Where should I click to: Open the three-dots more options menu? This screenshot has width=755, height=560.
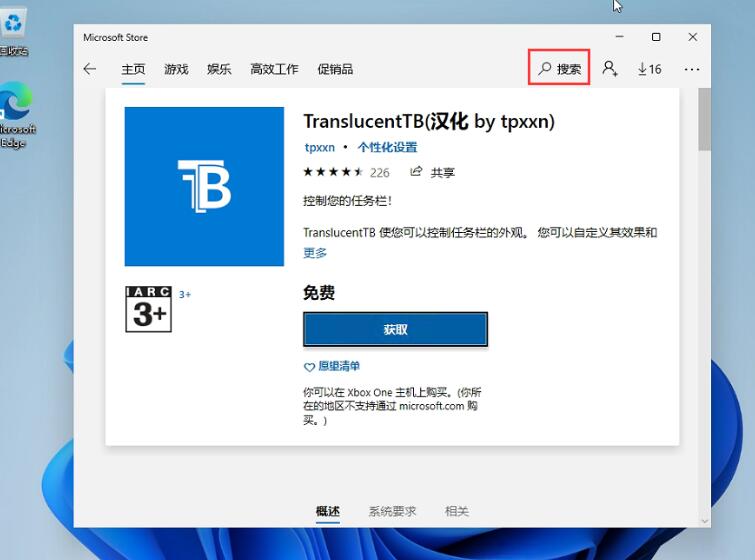pos(692,69)
